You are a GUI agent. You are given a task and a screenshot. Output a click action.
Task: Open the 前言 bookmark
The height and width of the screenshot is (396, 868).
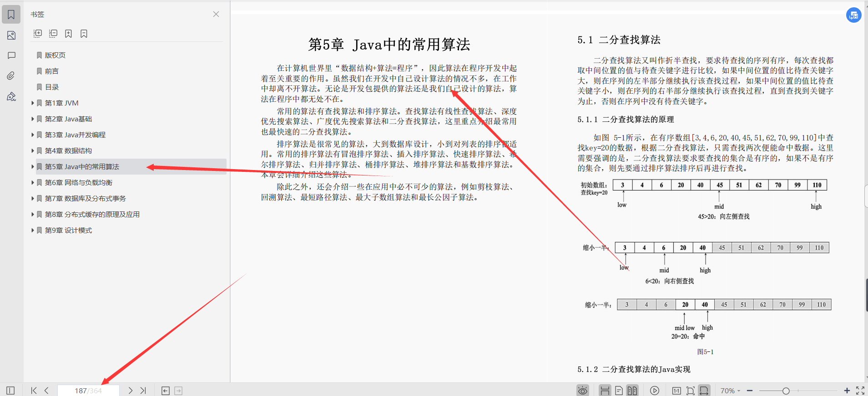point(51,71)
